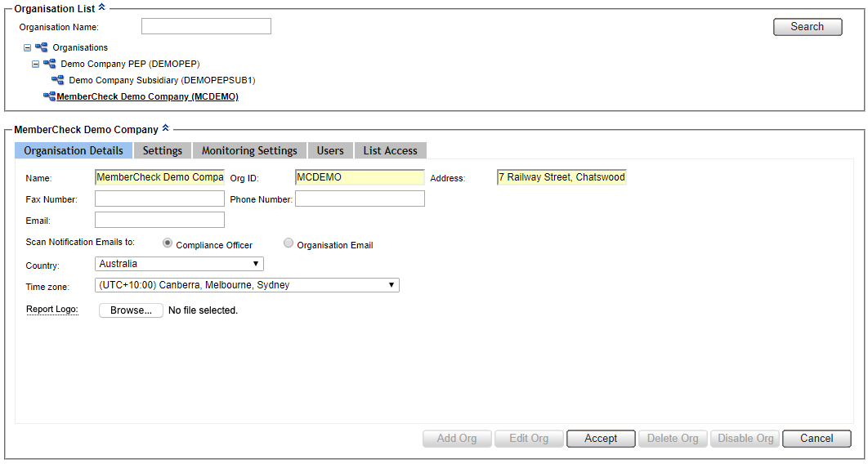Click the Org ID field
This screenshot has height=464, width=868.
coord(360,177)
